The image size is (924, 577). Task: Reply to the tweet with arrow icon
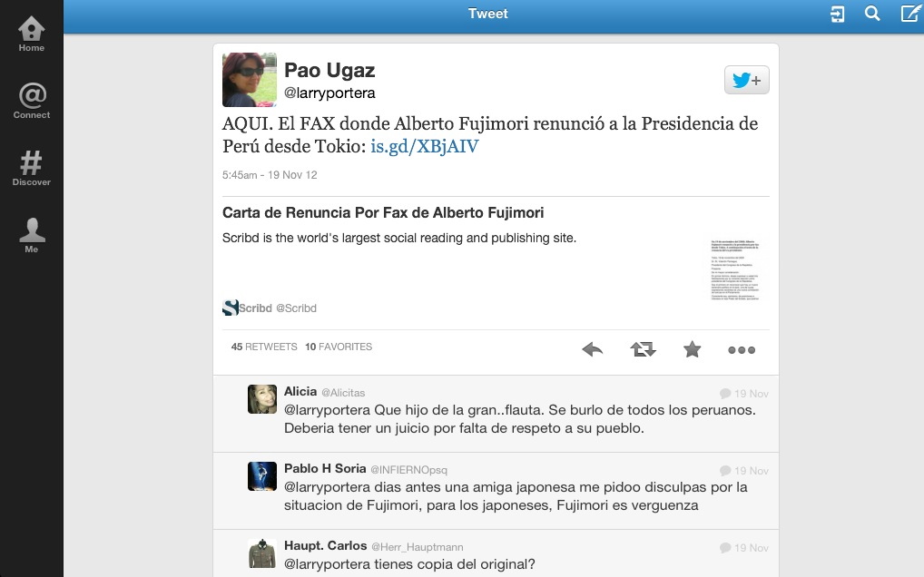pos(592,349)
